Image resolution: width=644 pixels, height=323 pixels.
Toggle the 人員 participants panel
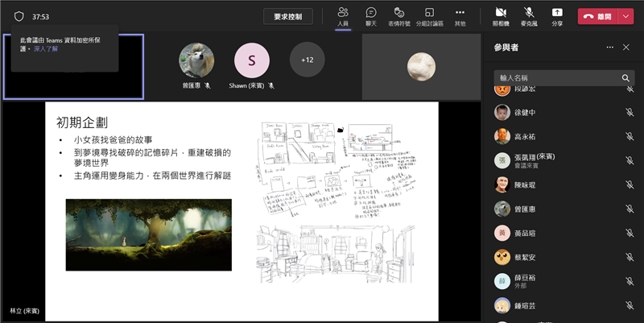[x=343, y=16]
